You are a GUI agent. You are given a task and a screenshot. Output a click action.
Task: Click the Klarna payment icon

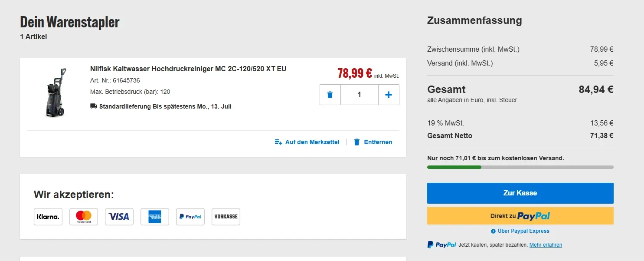tap(48, 217)
